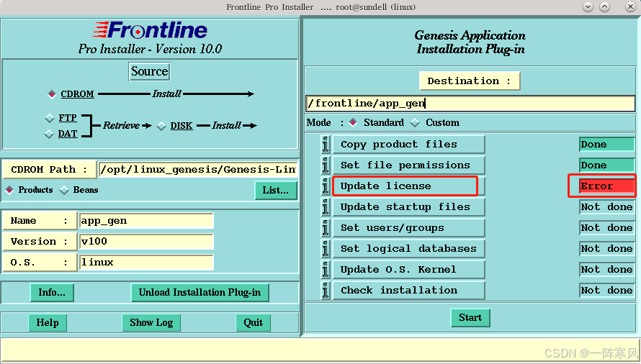Select FTP as the retrieve source
This screenshot has width=641, height=364.
[50, 118]
